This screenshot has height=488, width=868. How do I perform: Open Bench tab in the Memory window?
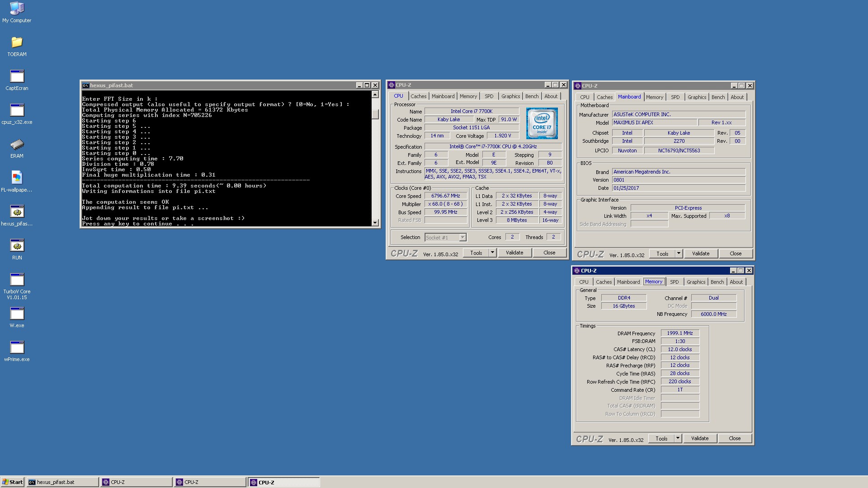(717, 282)
